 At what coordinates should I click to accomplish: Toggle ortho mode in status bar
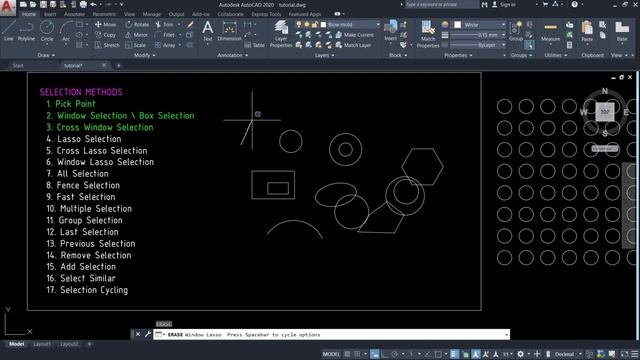[x=384, y=354]
